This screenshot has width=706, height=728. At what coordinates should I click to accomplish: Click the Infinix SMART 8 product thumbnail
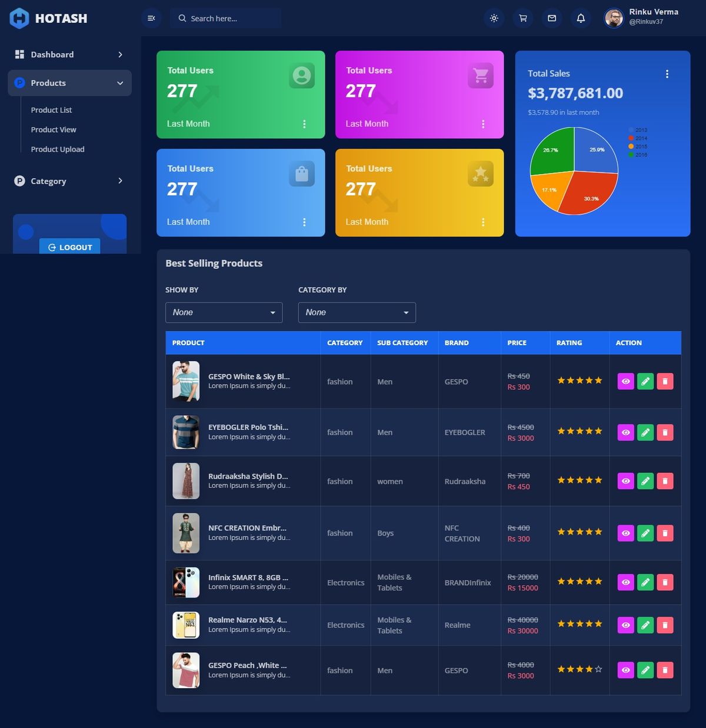pos(186,582)
